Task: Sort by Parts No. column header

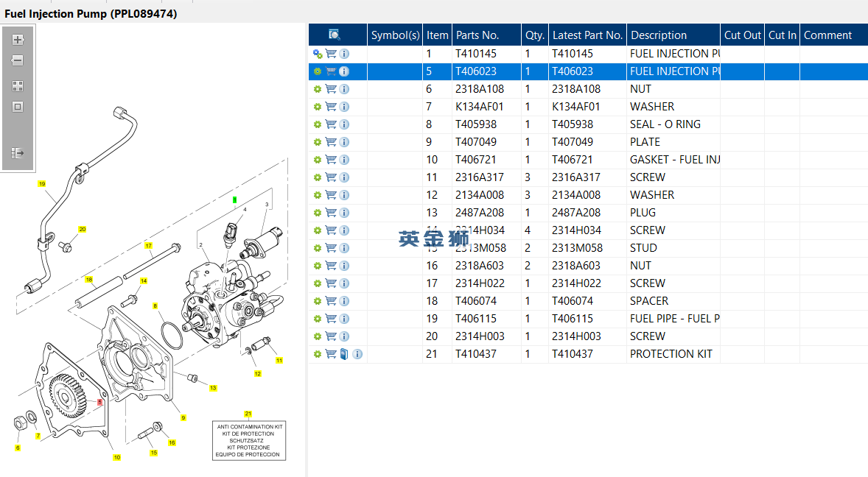Action: point(486,35)
